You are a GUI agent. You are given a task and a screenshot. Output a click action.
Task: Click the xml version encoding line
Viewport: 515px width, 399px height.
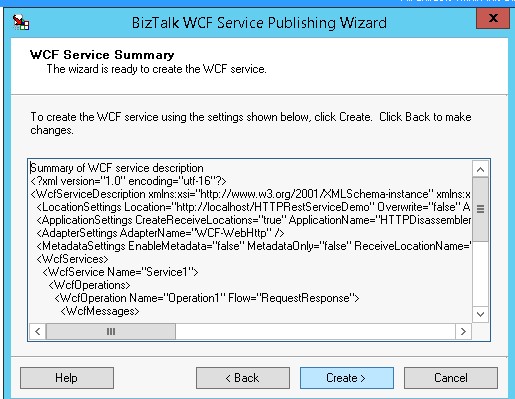coord(128,181)
